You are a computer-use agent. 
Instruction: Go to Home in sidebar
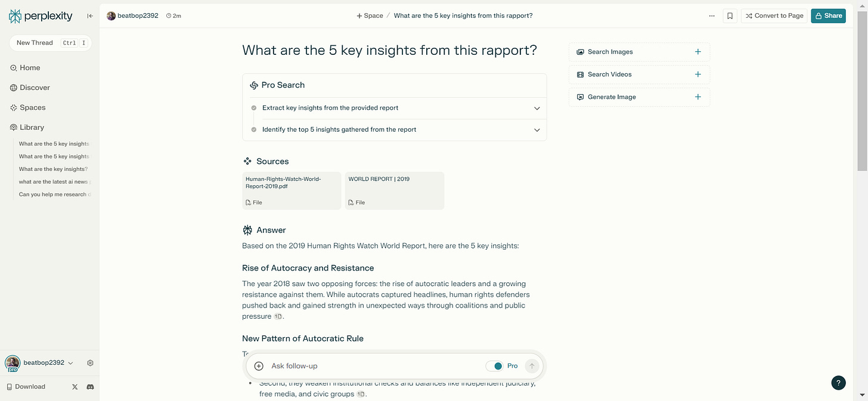(x=25, y=68)
